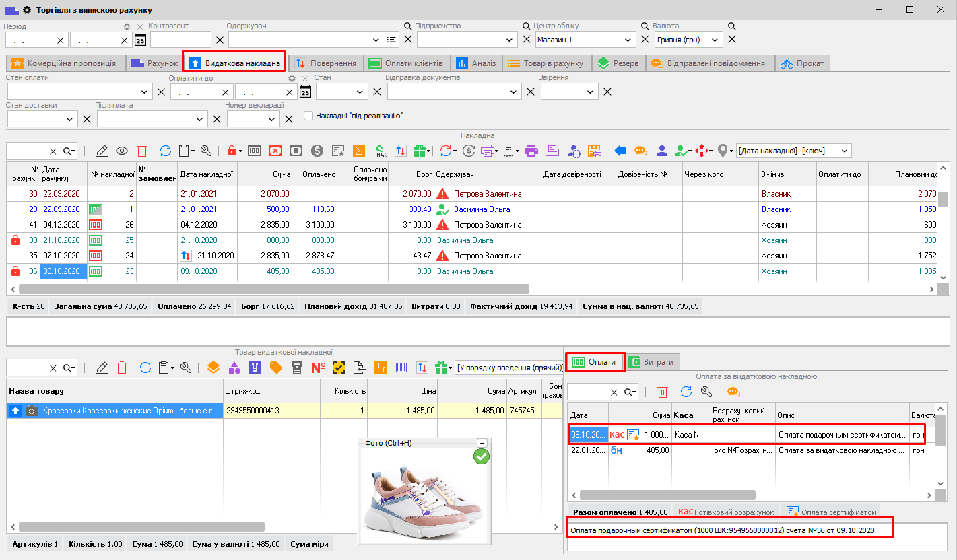Screen dimensions: 957x560
Task: Click the orange price tag icon in the goods toolbar
Action: [x=275, y=367]
